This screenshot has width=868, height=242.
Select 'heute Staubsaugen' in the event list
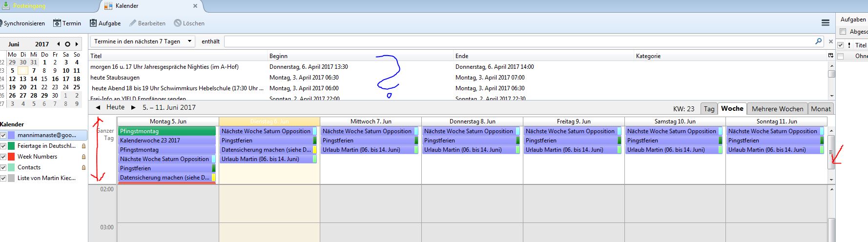click(x=458, y=78)
